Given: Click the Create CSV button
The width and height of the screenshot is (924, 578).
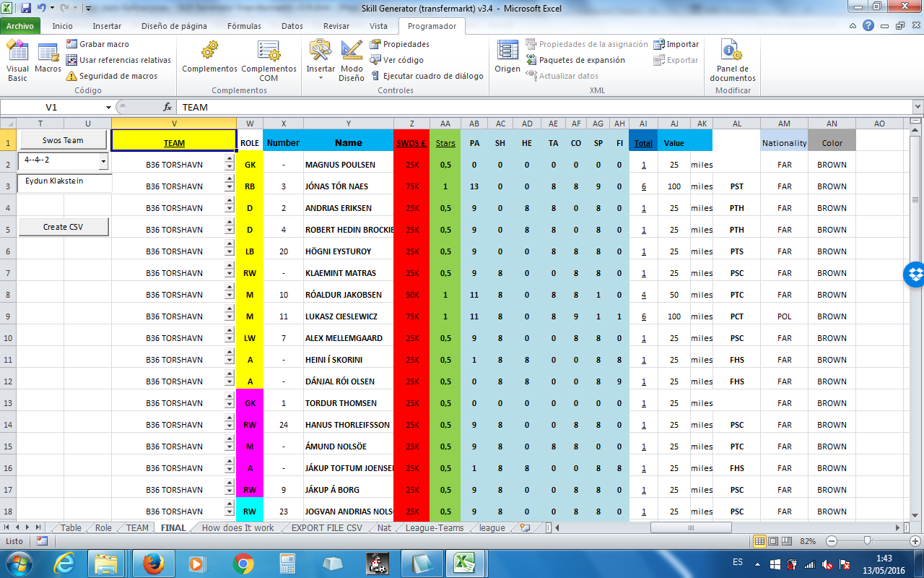Looking at the screenshot, I should click(x=63, y=227).
